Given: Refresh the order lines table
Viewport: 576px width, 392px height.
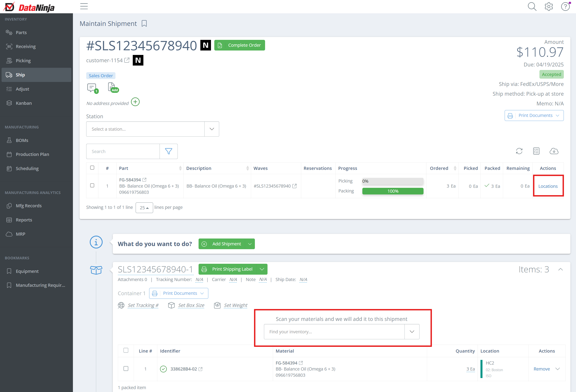Looking at the screenshot, I should pos(519,151).
